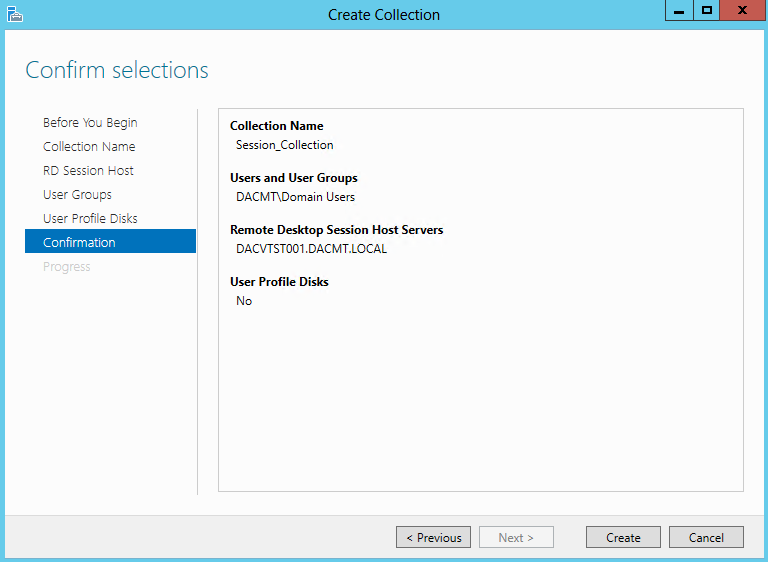Click the Server Manager icon in title bar
Viewport: 768px width, 562px height.
(x=15, y=14)
